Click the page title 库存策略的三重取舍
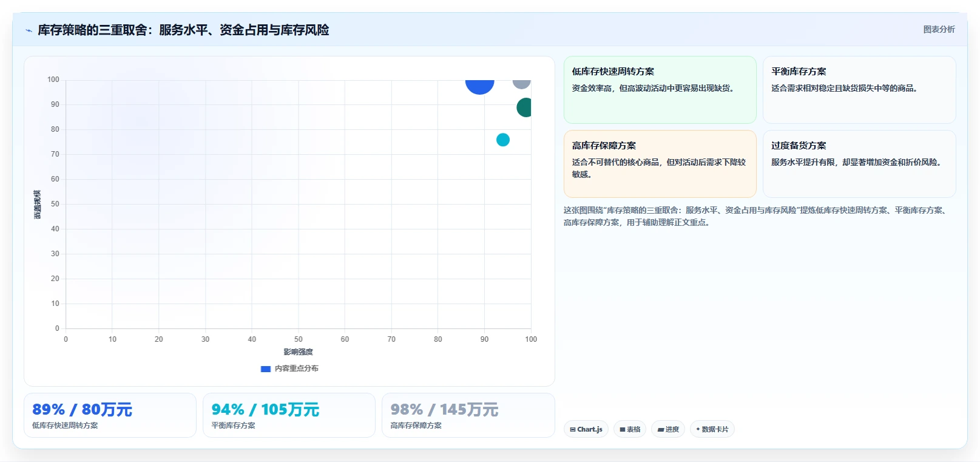The width and height of the screenshot is (980, 462). coord(183,30)
